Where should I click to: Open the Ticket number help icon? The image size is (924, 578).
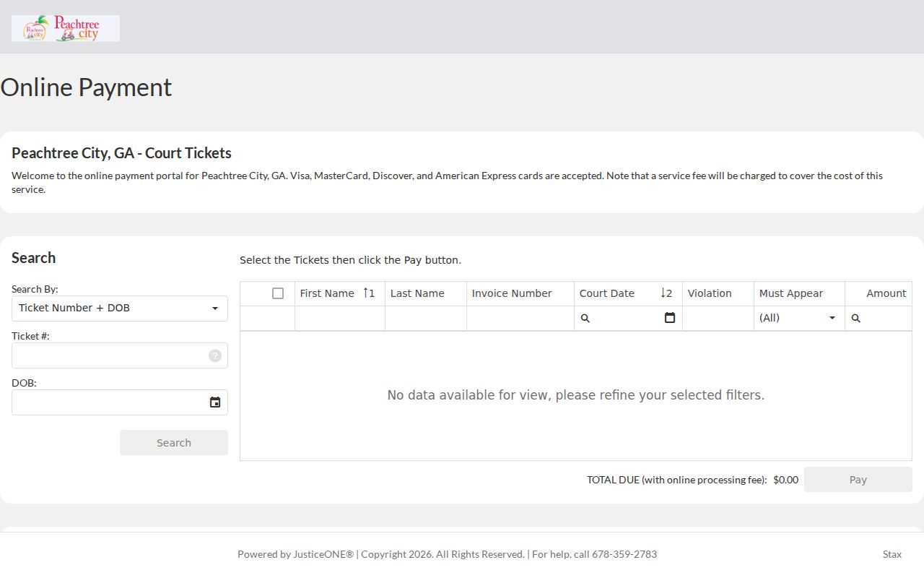click(x=215, y=355)
